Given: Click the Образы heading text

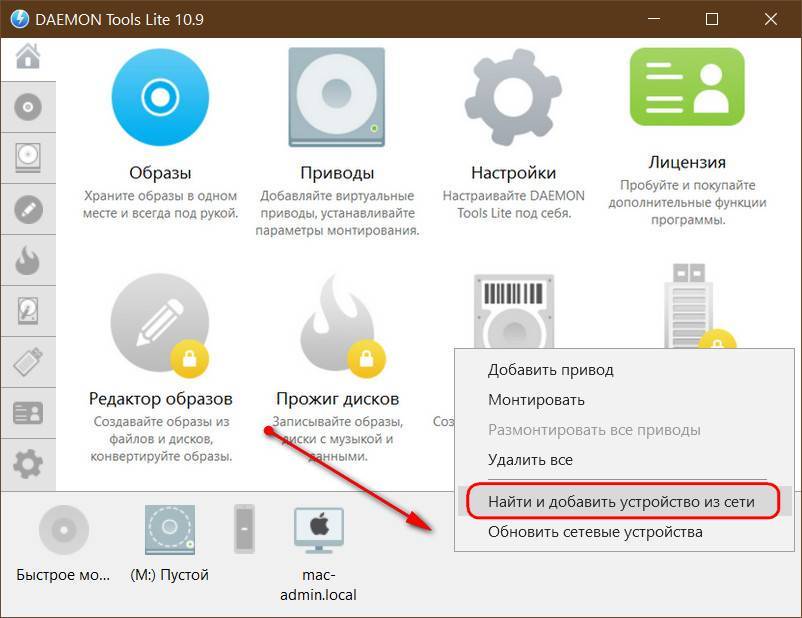Looking at the screenshot, I should 160,173.
